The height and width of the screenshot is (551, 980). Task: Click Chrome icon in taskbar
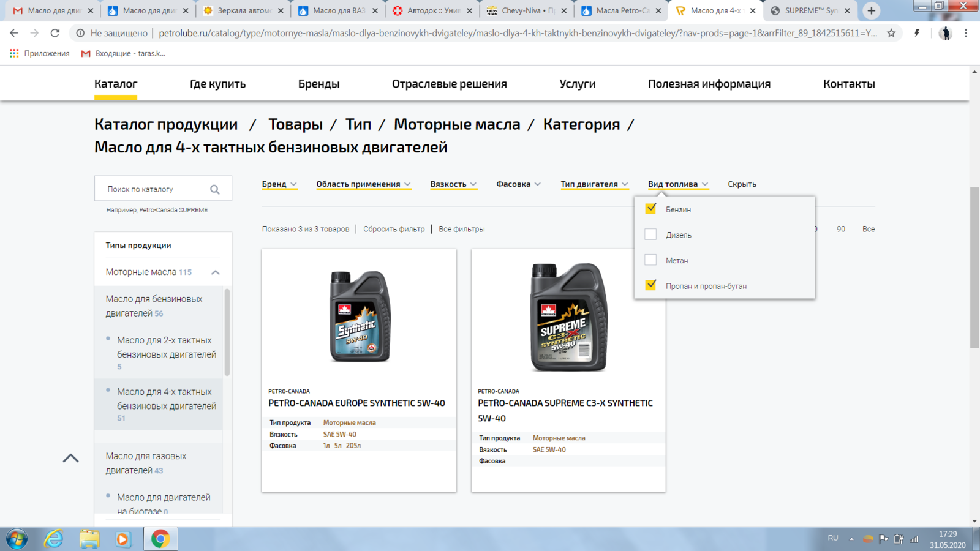160,539
